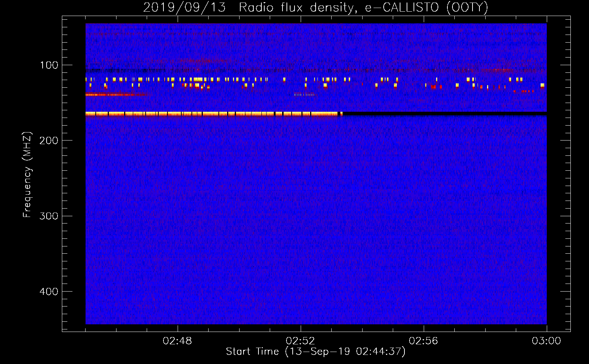Image resolution: width=589 pixels, height=364 pixels.
Task: Click the 'Frequency (MHZ)' y-axis label
Action: (27, 175)
